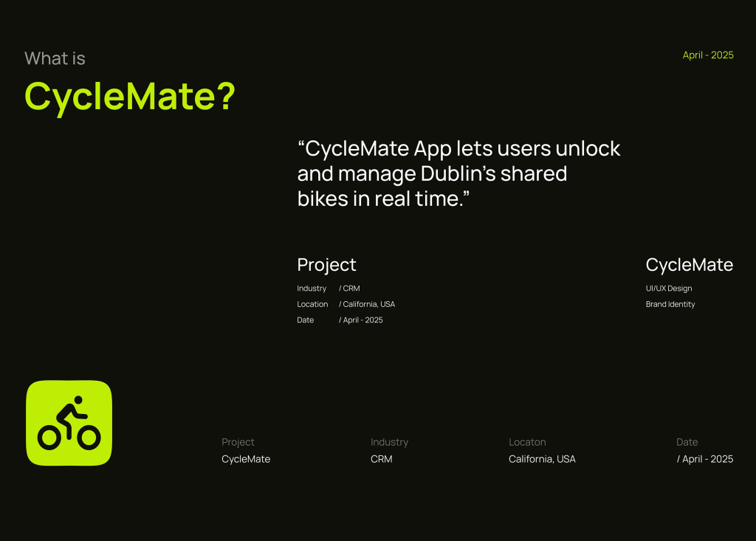The height and width of the screenshot is (541, 756).
Task: Click the small "/ CRM" value under Project heading
Action: [349, 289]
